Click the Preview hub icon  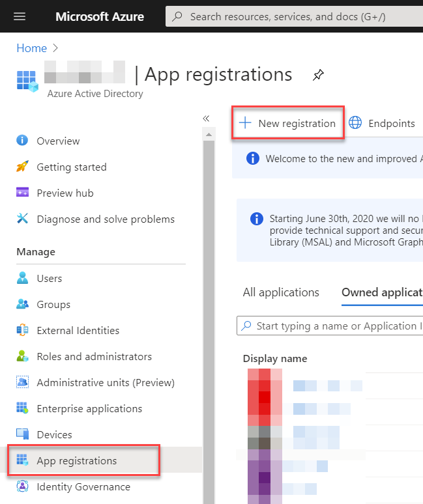(x=22, y=192)
